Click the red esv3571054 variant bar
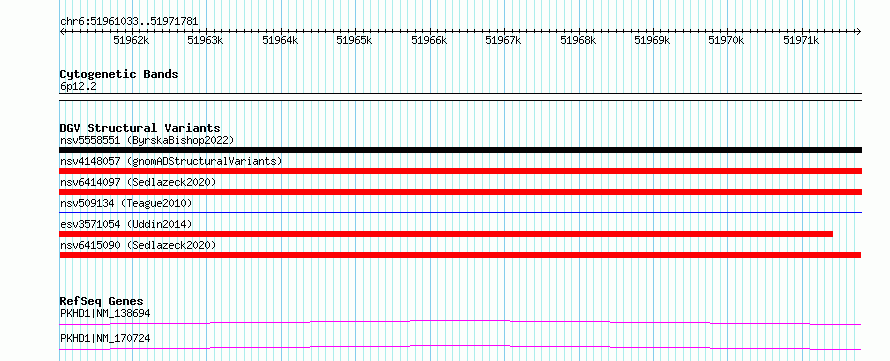Viewport: 890px width, 361px height. click(x=446, y=234)
